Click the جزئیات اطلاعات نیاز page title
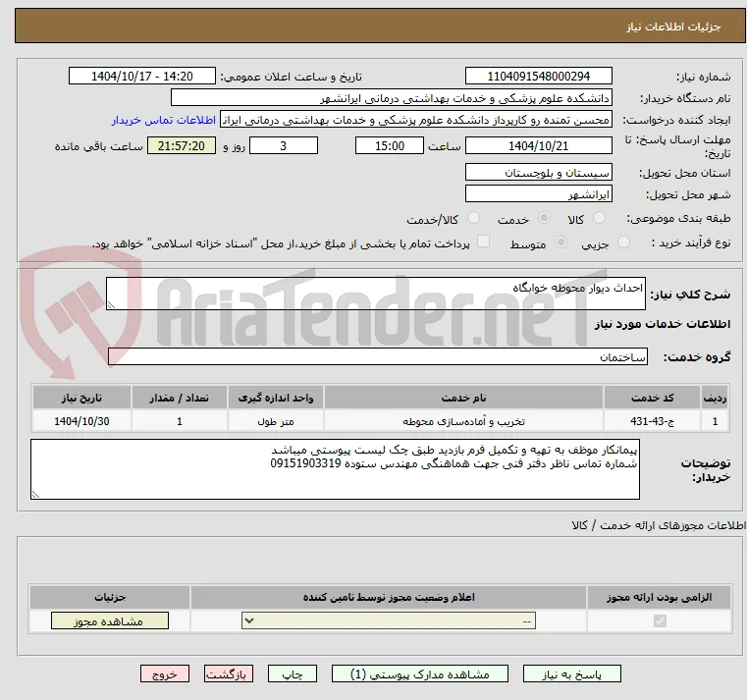 [673, 27]
